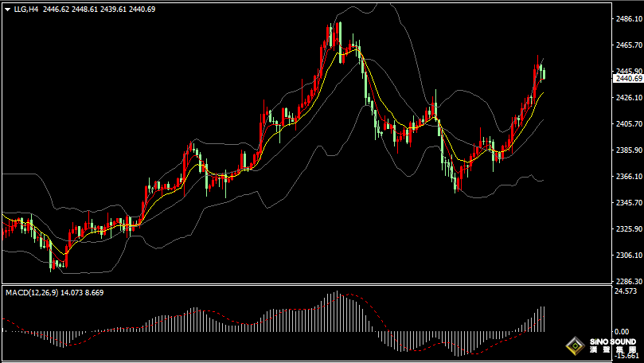Open the chart dropdown triangle beside LLG,H4

7,9
